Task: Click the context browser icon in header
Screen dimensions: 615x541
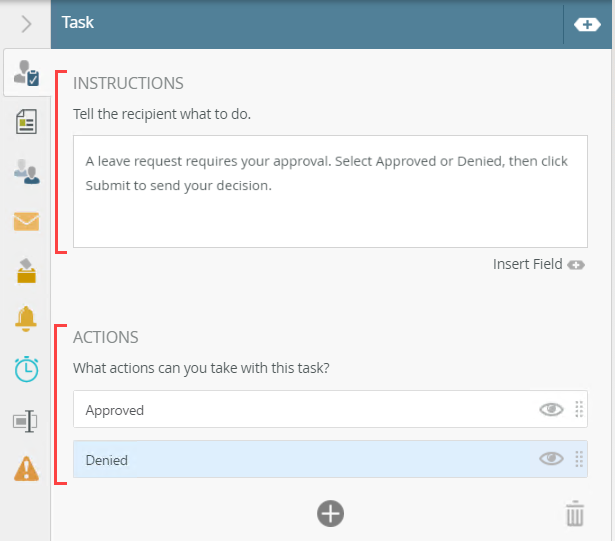Action: click(587, 24)
